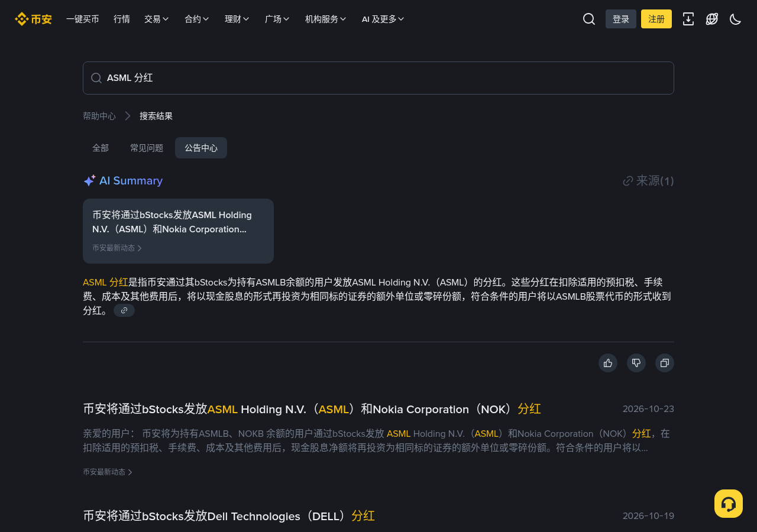Open the 行情 menu item

pos(122,19)
